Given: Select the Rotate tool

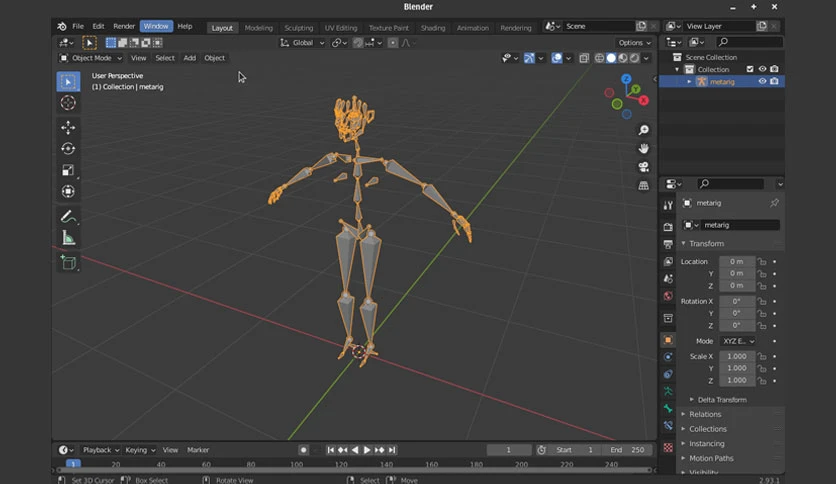Looking at the screenshot, I should click(x=68, y=149).
